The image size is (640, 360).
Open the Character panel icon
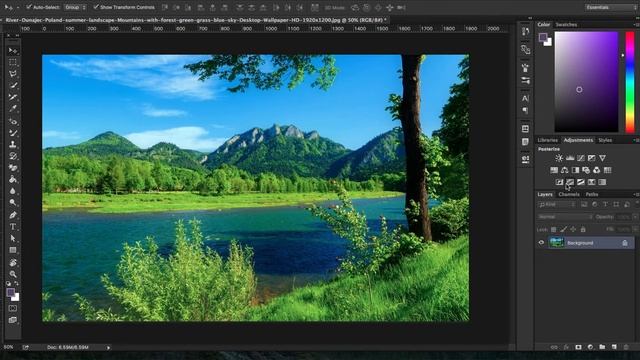point(525,98)
